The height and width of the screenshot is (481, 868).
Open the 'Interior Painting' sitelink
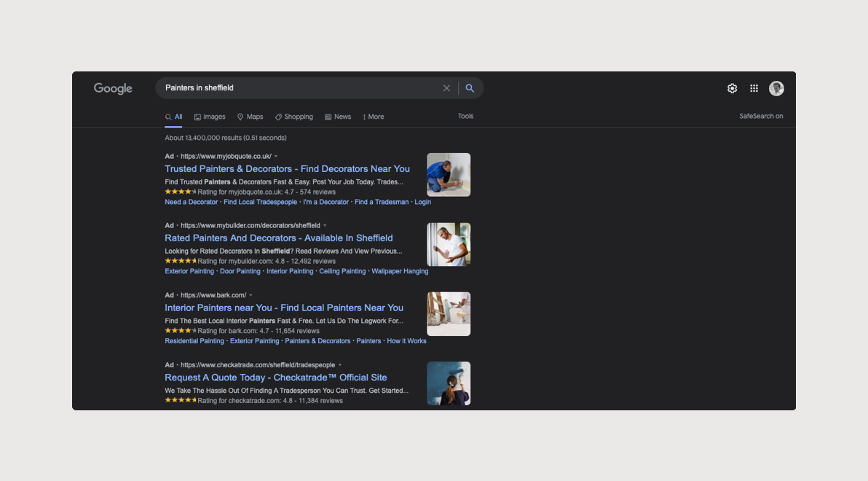pyautogui.click(x=290, y=272)
